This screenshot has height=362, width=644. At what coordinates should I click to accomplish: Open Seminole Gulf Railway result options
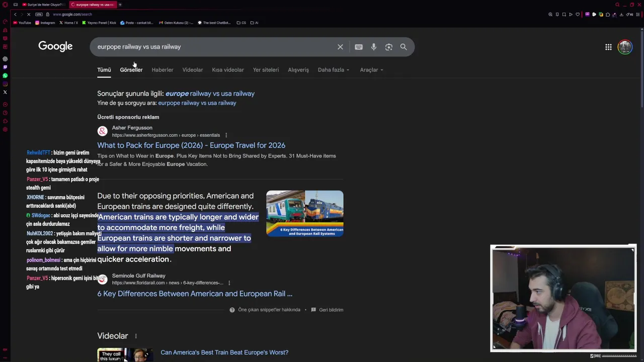click(229, 283)
